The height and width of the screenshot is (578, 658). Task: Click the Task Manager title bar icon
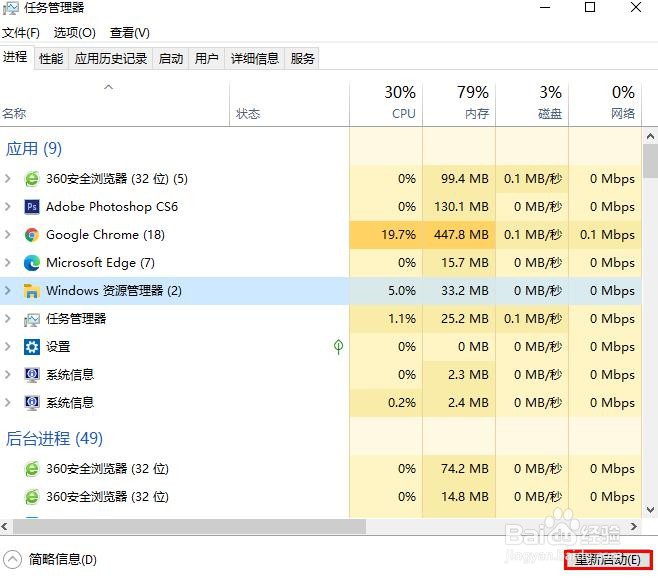(10, 8)
